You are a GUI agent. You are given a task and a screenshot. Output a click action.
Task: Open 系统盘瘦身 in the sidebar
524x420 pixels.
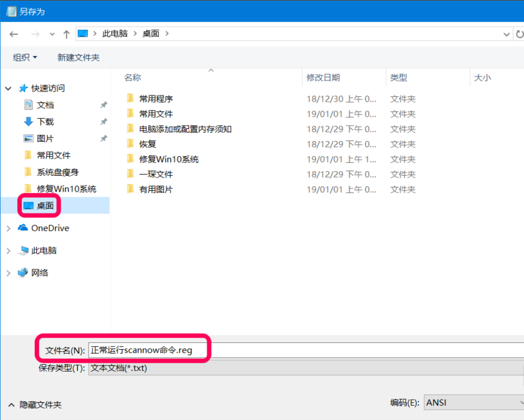[57, 172]
